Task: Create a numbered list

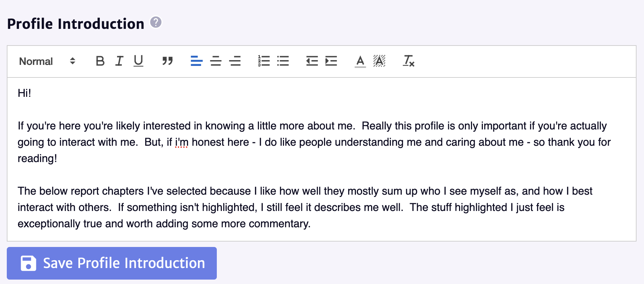Action: 264,61
